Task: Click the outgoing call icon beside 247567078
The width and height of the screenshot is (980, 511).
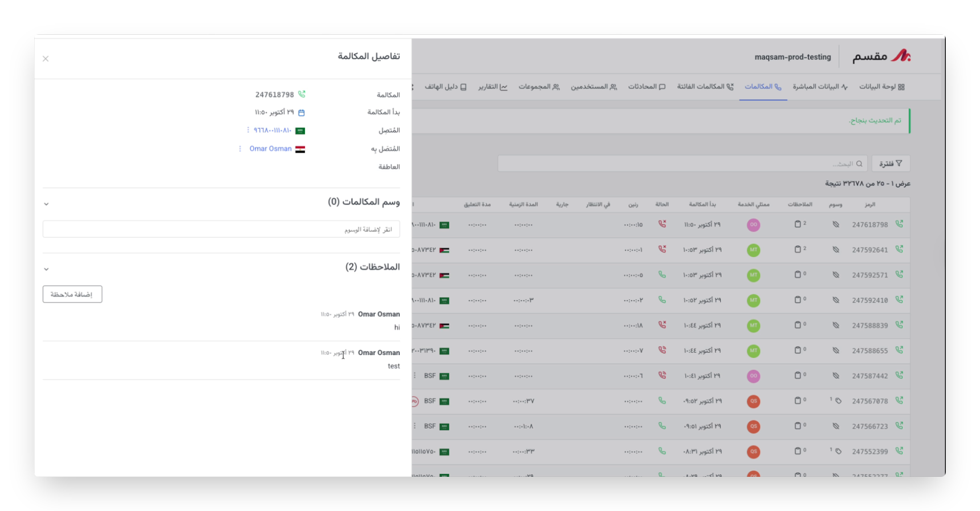Action: [x=899, y=400]
